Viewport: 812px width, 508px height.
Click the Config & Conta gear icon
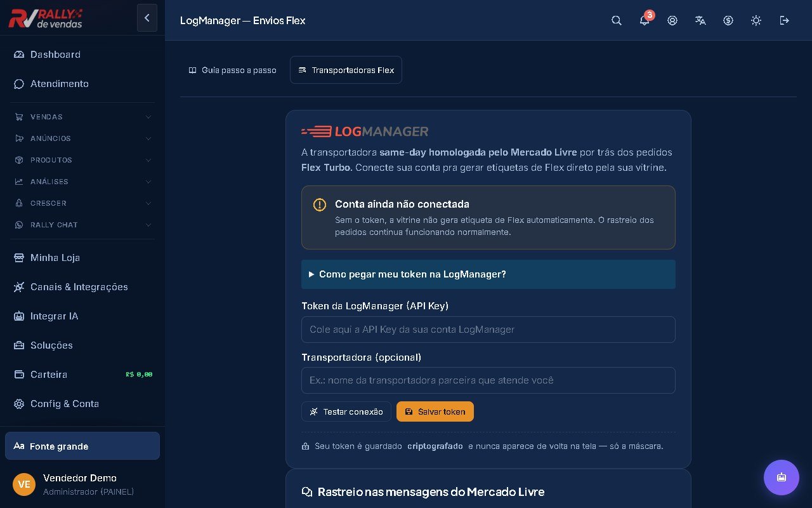19,404
